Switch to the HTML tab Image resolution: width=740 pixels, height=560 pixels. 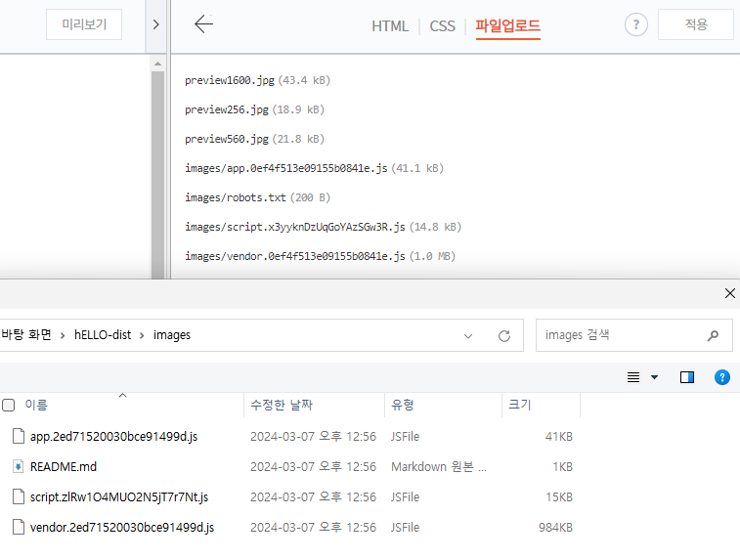(390, 26)
